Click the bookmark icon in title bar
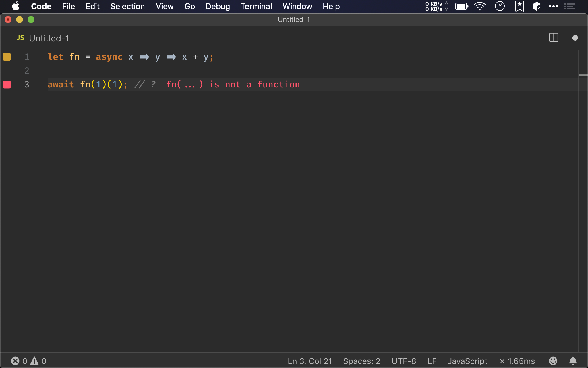 coord(519,6)
